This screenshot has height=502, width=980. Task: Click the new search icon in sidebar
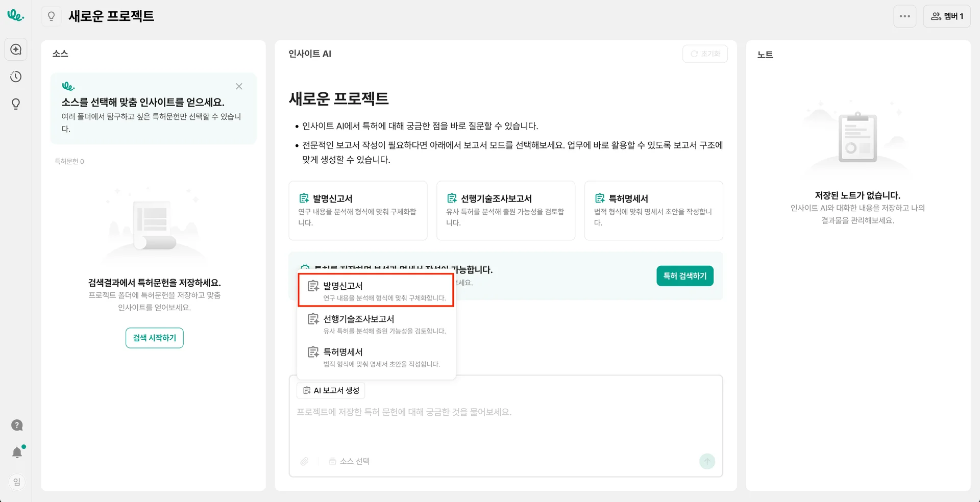point(16,49)
